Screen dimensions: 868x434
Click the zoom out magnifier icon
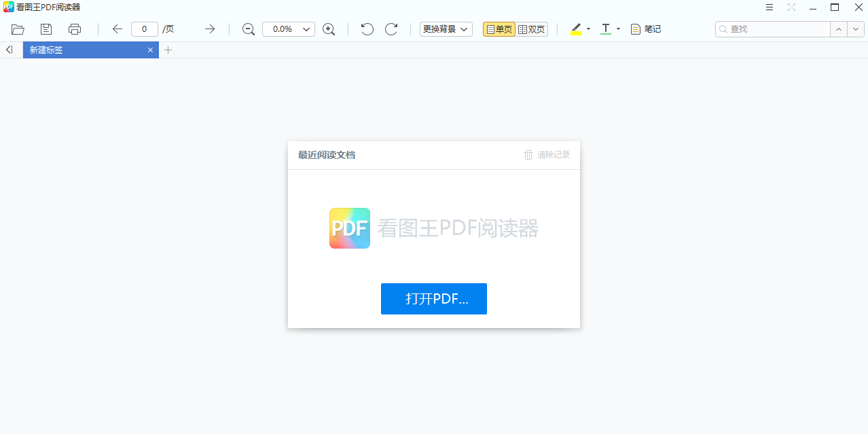pos(249,29)
